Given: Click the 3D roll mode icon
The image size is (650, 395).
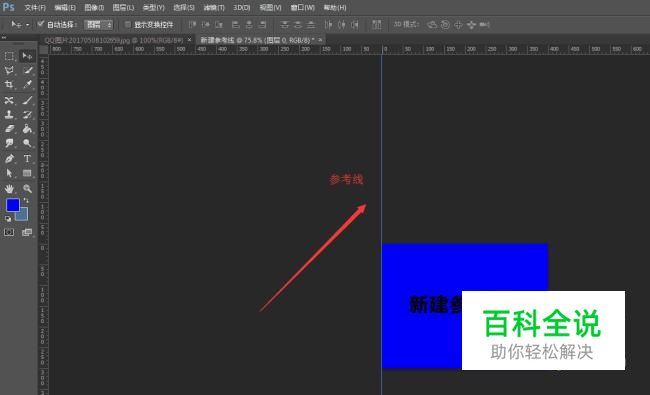Looking at the screenshot, I should point(445,25).
